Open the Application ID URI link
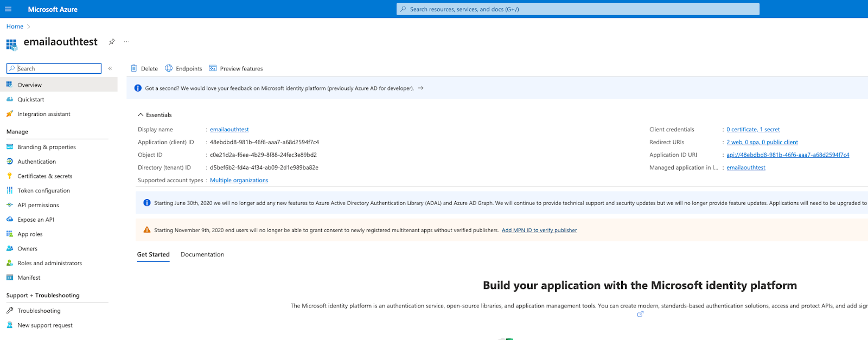Image resolution: width=868 pixels, height=340 pixels. (x=788, y=155)
